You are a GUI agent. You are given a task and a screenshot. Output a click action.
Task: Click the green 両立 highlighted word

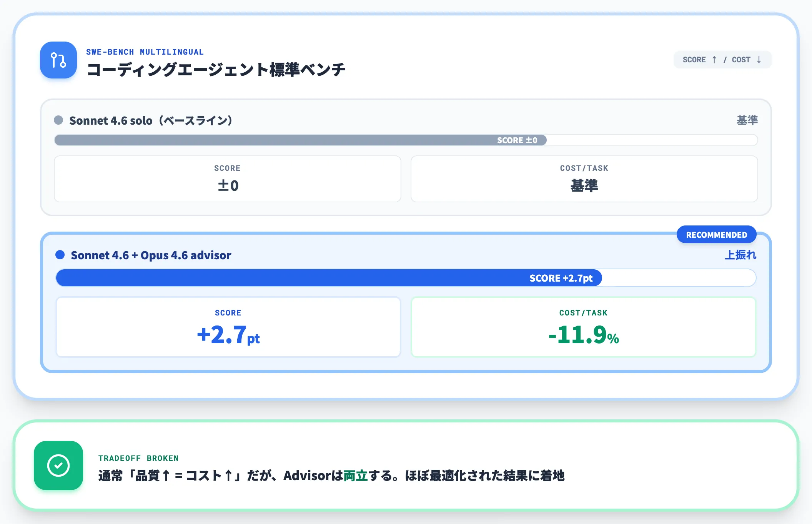coord(356,476)
